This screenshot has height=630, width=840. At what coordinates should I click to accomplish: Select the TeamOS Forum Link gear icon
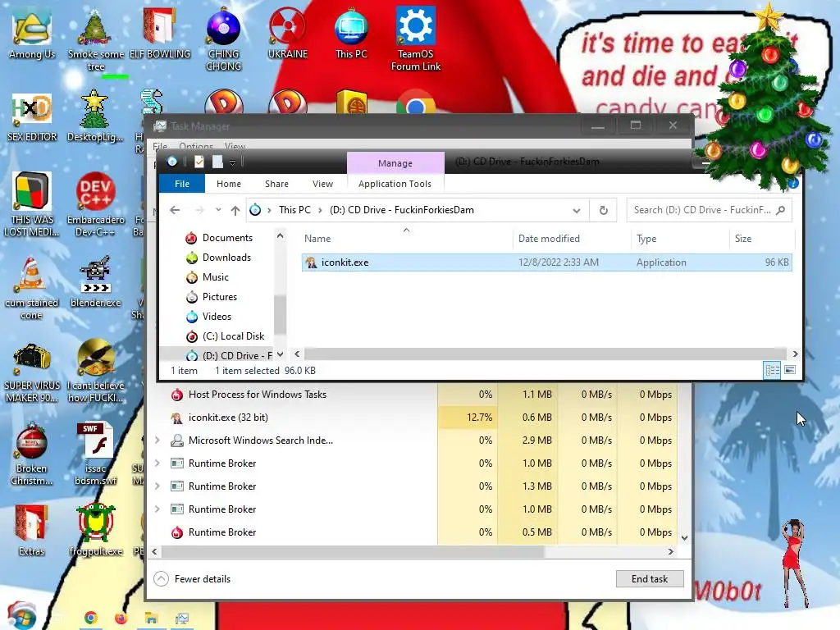(416, 39)
